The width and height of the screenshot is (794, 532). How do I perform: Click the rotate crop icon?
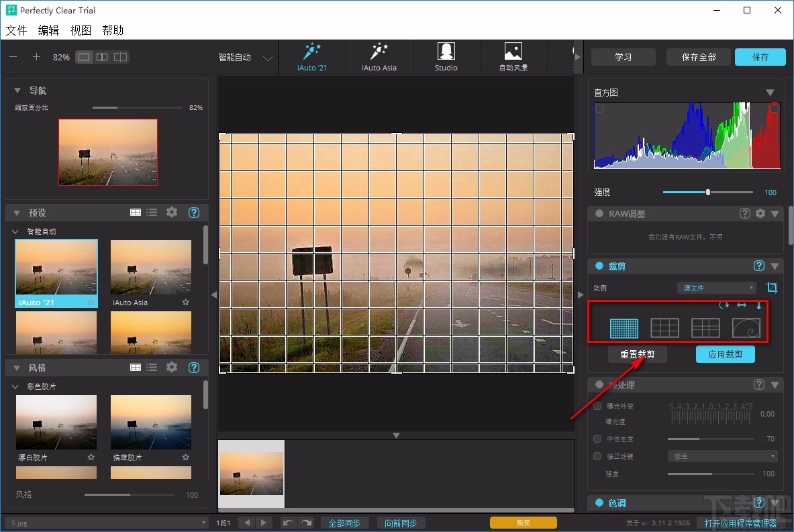tap(724, 305)
